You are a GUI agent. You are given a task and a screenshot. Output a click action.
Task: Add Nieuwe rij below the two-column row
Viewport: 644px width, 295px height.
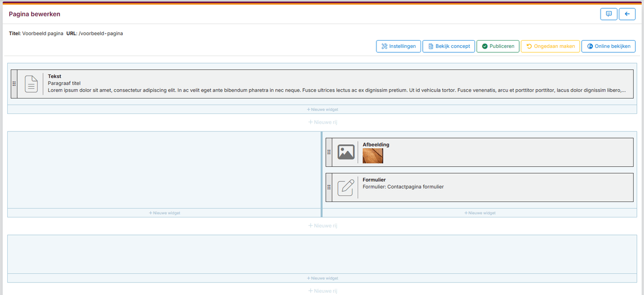(x=322, y=226)
